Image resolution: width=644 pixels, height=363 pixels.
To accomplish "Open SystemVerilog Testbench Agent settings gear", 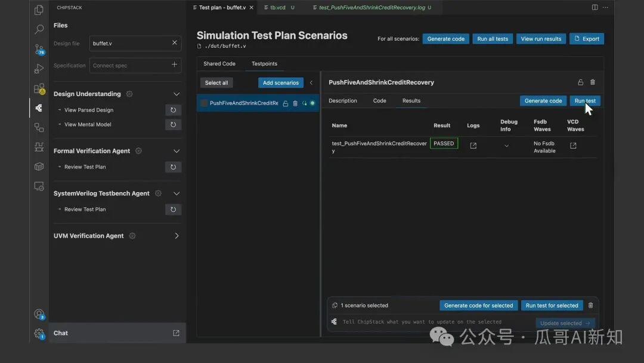I will pos(158,193).
